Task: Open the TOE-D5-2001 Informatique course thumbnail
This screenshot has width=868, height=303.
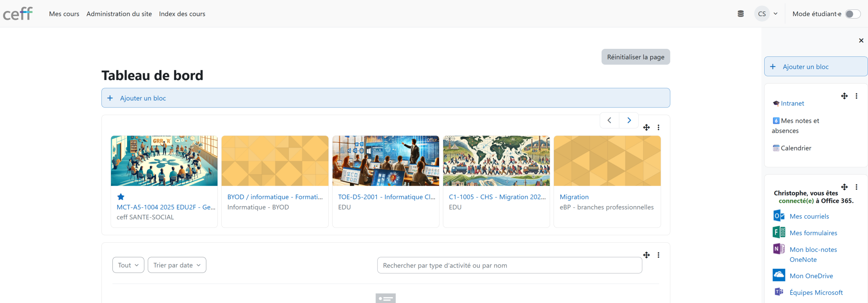Action: tap(386, 161)
